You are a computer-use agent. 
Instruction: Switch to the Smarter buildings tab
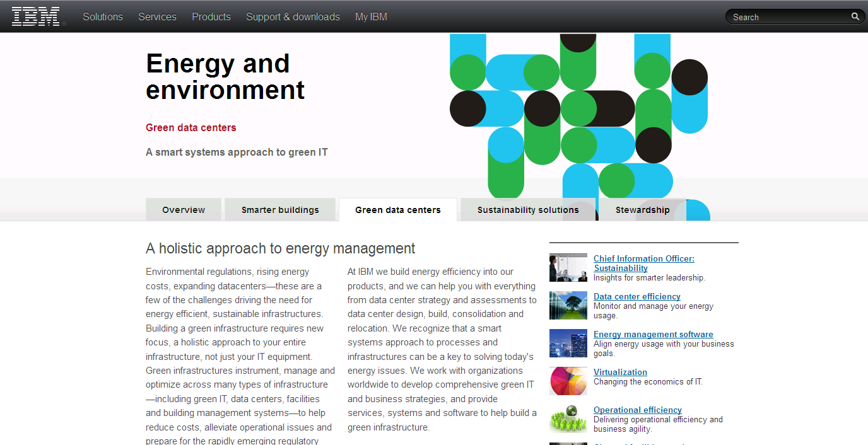pyautogui.click(x=280, y=210)
